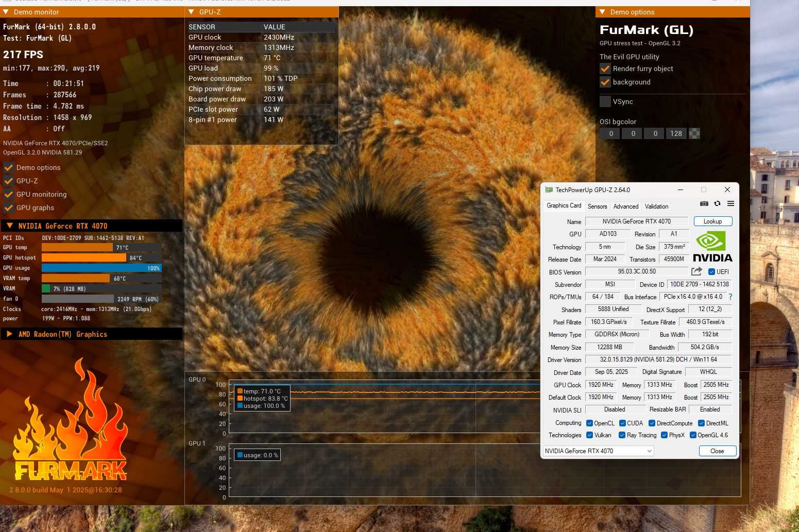Collapse the NVIDIA GeForce RTX 4070 section
This screenshot has width=799, height=532.
point(9,226)
